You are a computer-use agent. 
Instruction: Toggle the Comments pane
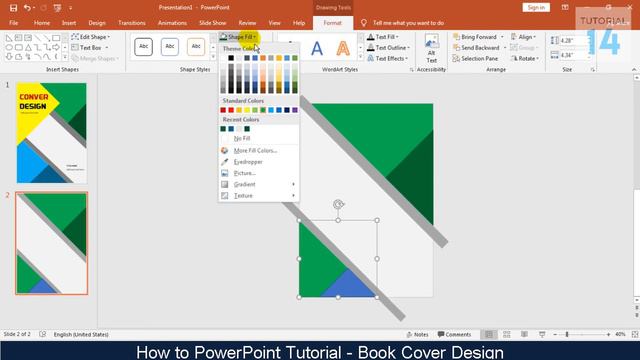tap(454, 334)
